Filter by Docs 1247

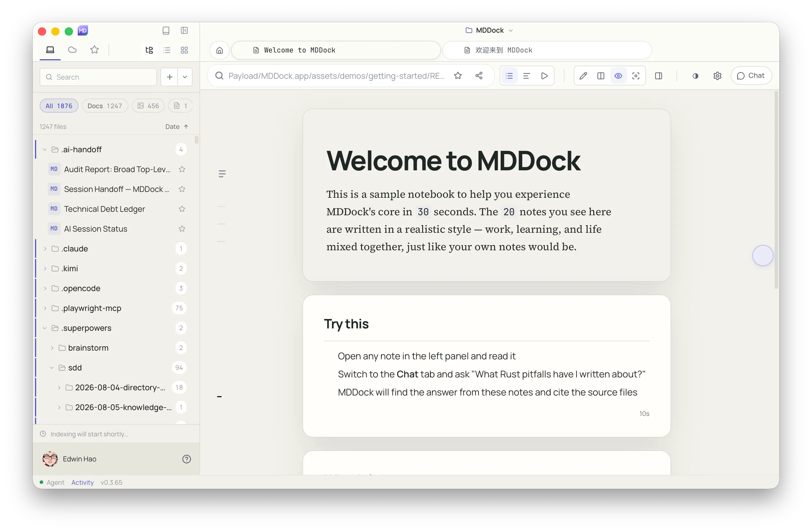pyautogui.click(x=105, y=106)
